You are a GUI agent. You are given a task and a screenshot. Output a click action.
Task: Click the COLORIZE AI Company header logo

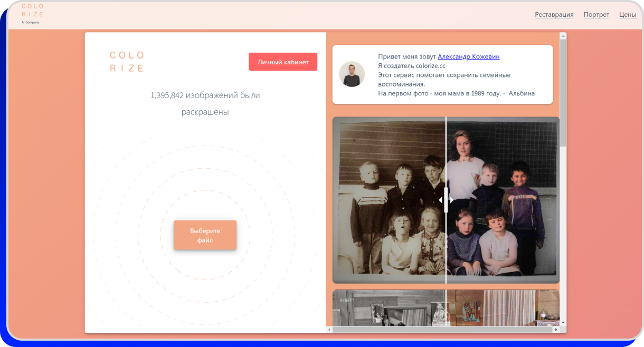tap(32, 14)
